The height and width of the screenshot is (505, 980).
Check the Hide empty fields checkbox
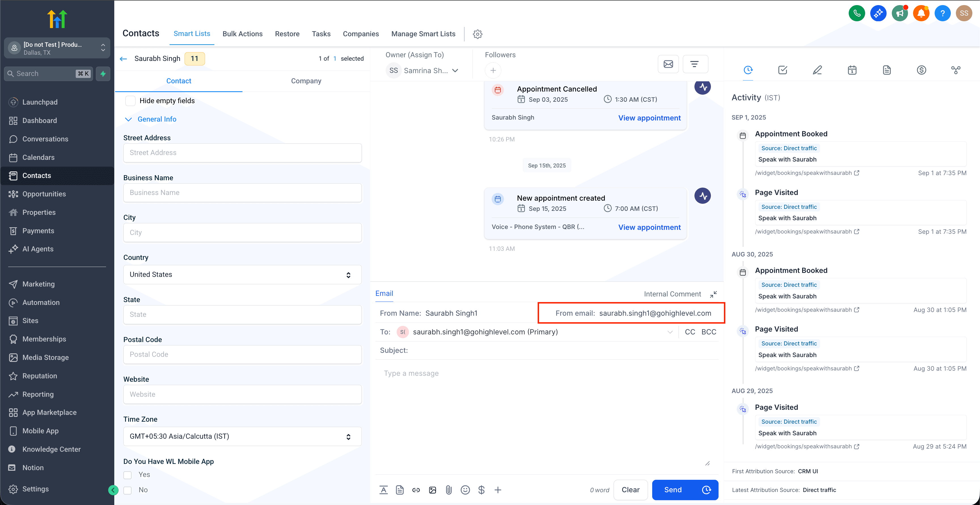point(130,101)
